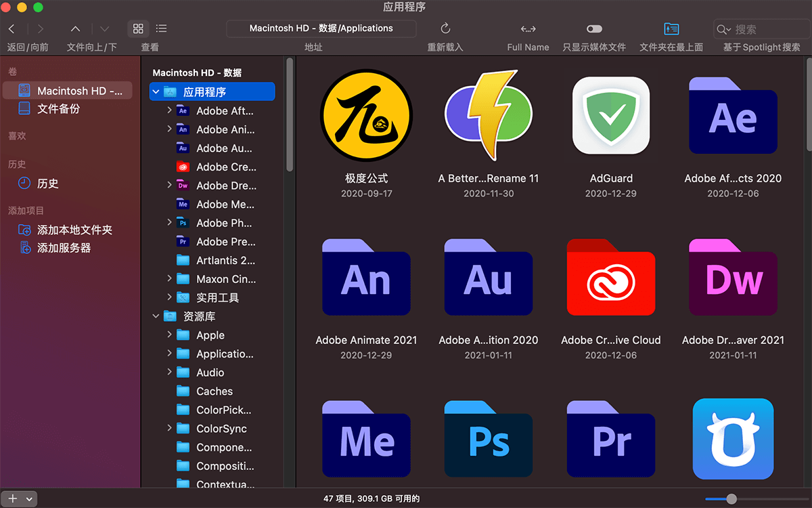Open A Better Finder Rename 11 icon

(488, 115)
